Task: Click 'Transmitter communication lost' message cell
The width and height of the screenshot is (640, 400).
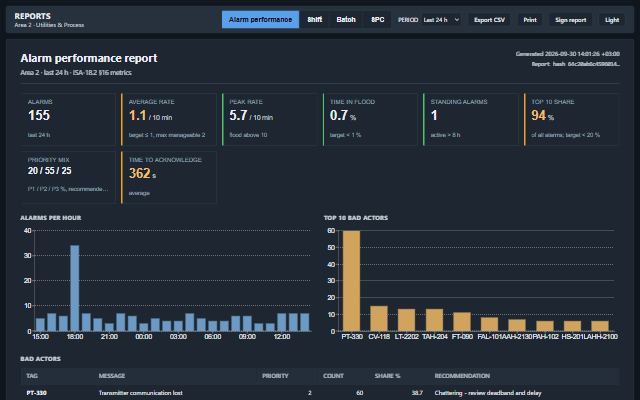Action: coord(140,393)
